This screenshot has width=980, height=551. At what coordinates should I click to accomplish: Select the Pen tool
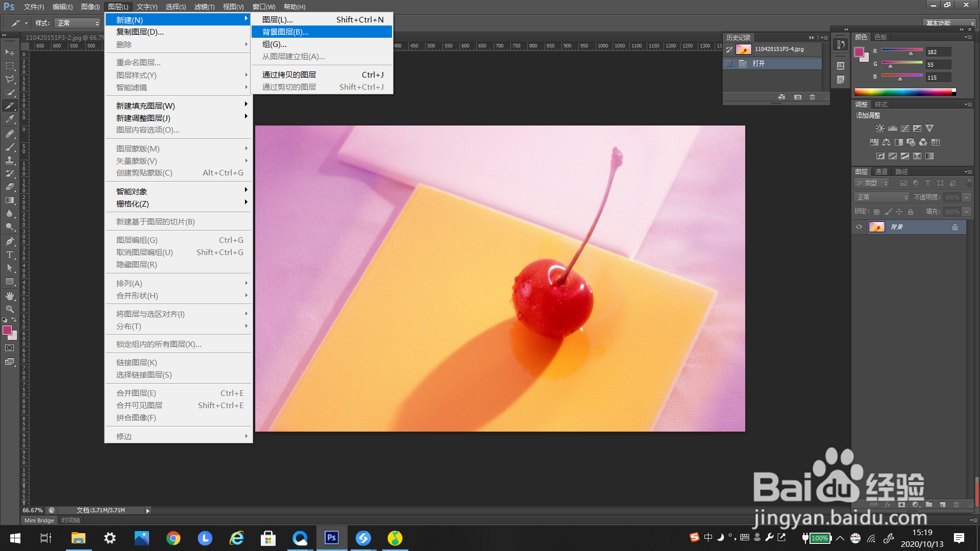10,241
